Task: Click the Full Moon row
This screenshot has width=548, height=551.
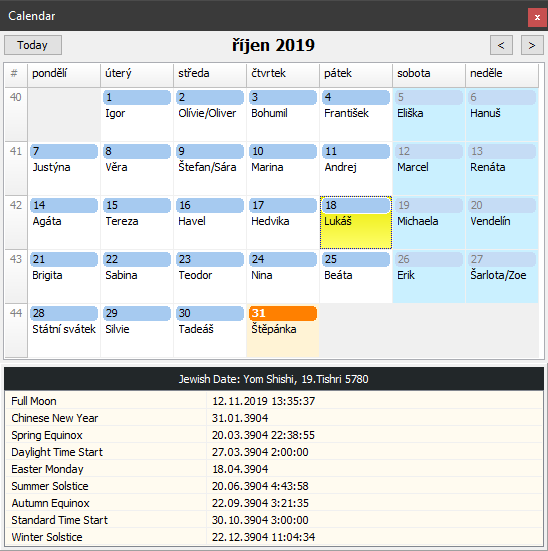Action: [274, 401]
